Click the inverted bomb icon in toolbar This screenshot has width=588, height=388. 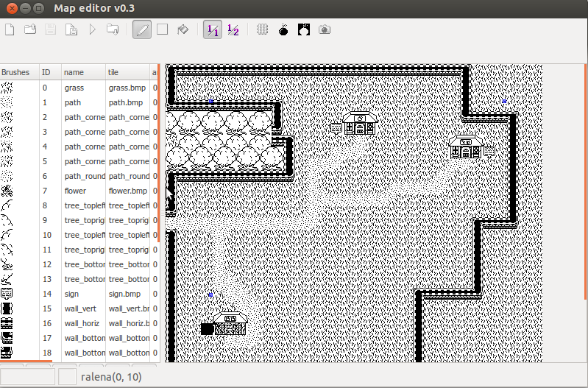304,30
